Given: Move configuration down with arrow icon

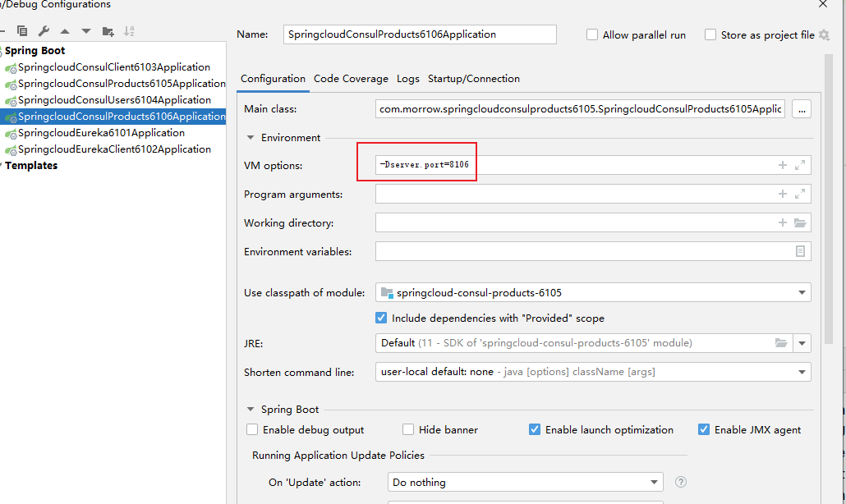Looking at the screenshot, I should point(86,31).
